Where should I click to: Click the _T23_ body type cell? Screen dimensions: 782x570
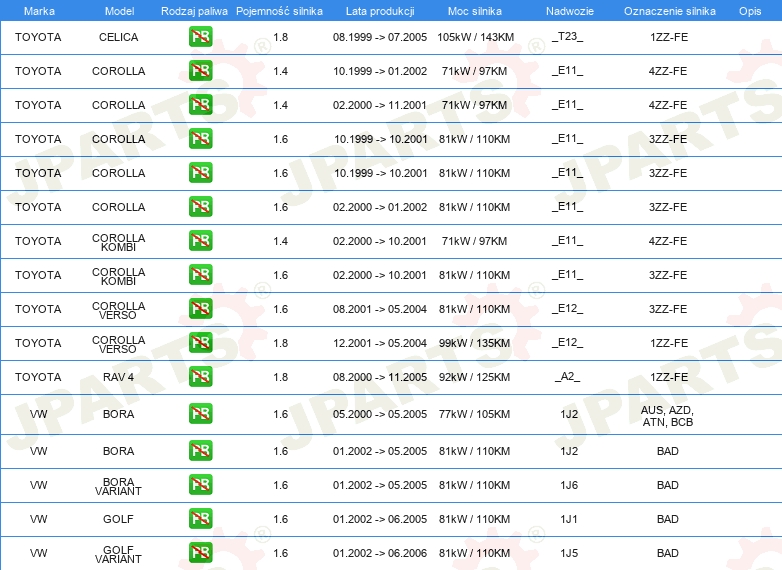[x=567, y=38]
